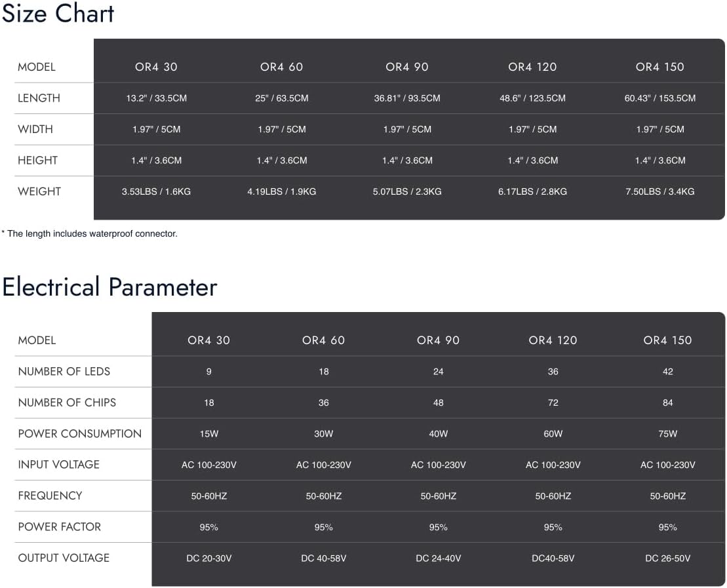Click the LED count value 42
The image size is (727, 588).
point(667,372)
